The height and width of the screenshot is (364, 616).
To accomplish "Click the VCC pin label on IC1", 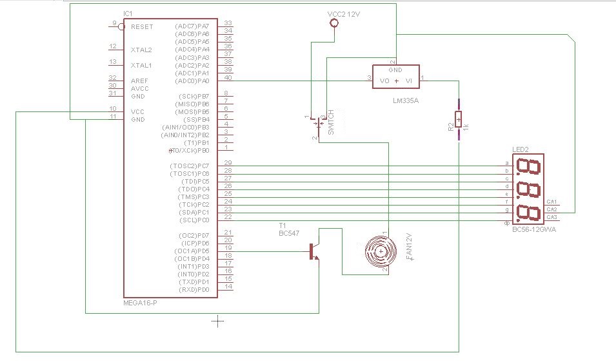I will [x=137, y=112].
